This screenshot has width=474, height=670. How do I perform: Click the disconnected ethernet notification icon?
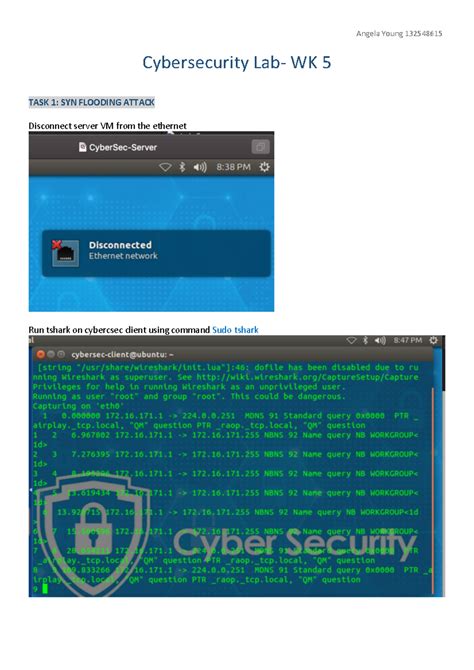[65, 253]
